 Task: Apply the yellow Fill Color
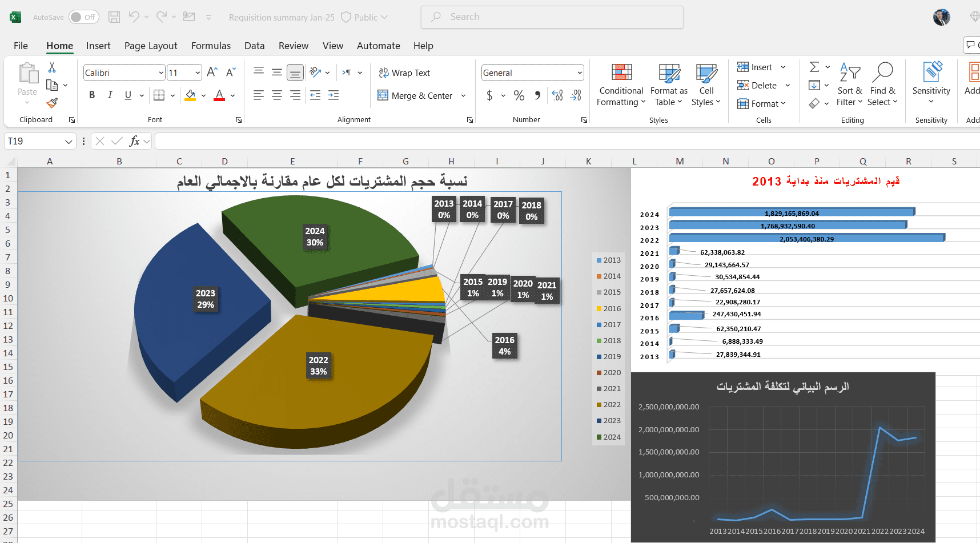click(x=191, y=95)
